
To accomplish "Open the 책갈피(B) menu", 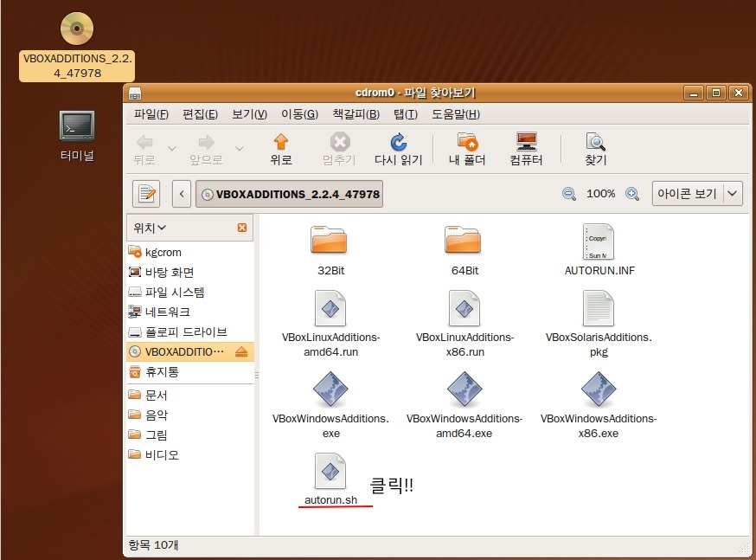I will [x=356, y=114].
